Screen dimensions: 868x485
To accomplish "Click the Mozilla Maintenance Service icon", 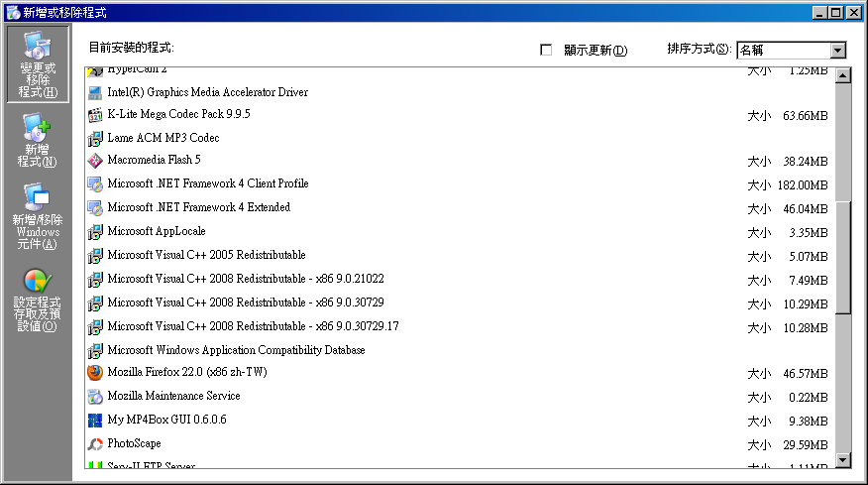I will 95,397.
